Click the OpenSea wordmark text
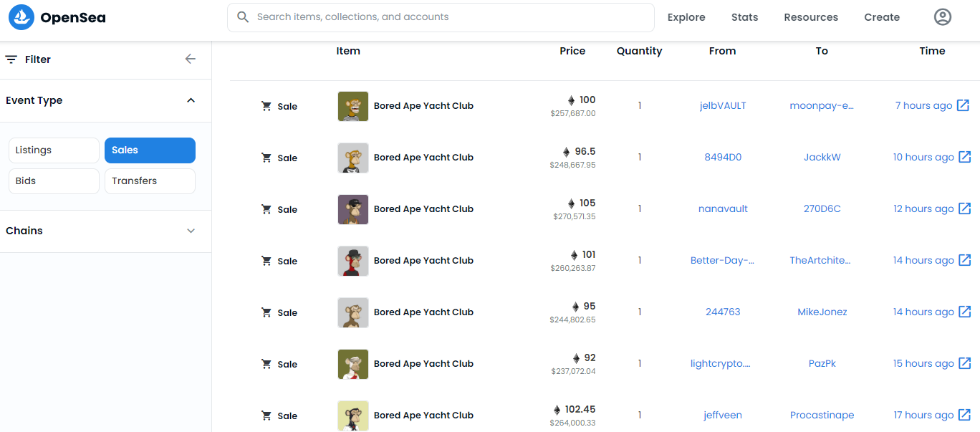Viewport: 980px width, 432px height. click(x=73, y=17)
